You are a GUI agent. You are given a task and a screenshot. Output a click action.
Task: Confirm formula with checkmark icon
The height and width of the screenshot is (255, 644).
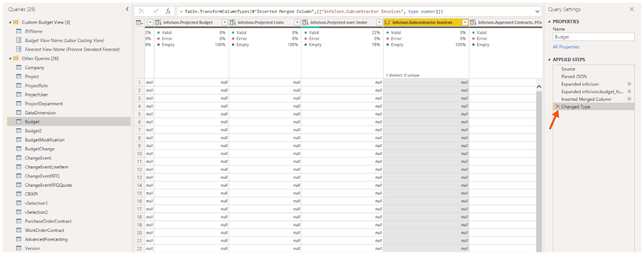[155, 11]
